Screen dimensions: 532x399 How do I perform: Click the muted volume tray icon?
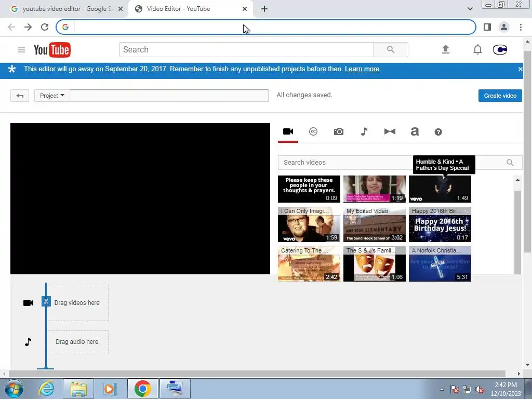(x=480, y=390)
